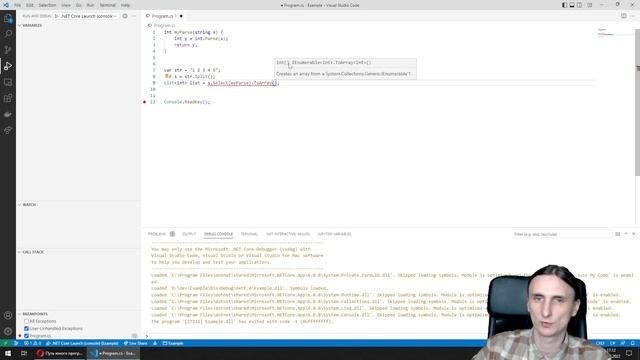Open editor more actions ellipsis
The image size is (640, 360).
632,16
